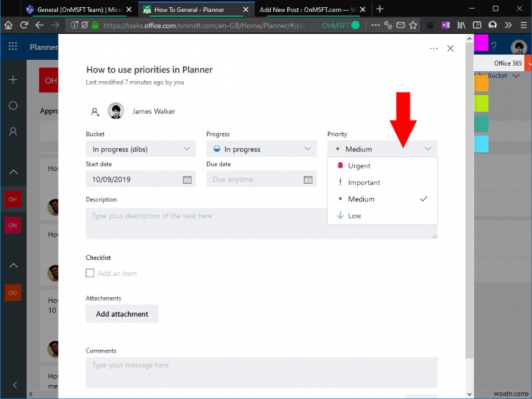Check the 'Add an item' checklist box
This screenshot has width=532, height=399.
point(90,273)
